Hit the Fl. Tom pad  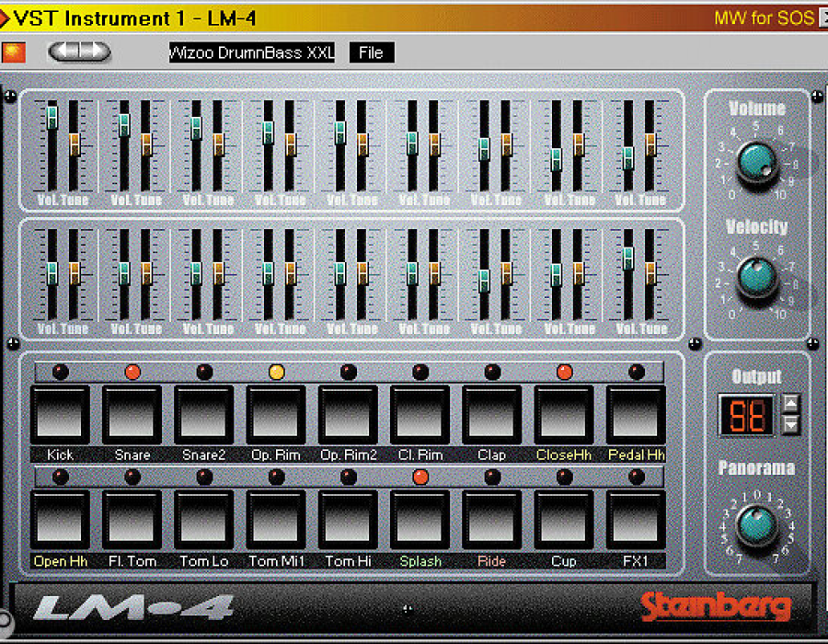[x=132, y=520]
